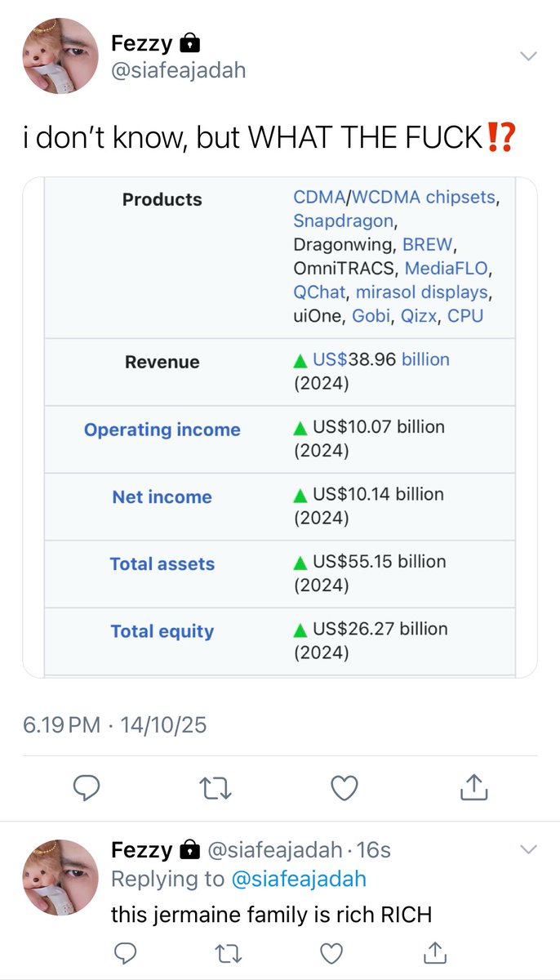Click 'Total equity' row label

pyautogui.click(x=162, y=631)
